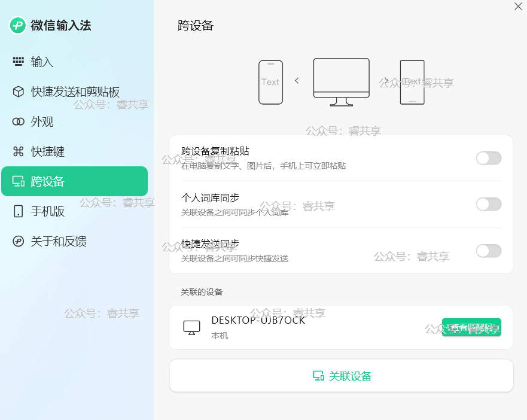Select the device name DESKTOP-UJB7OCK
This screenshot has width=527, height=420.
pos(258,320)
